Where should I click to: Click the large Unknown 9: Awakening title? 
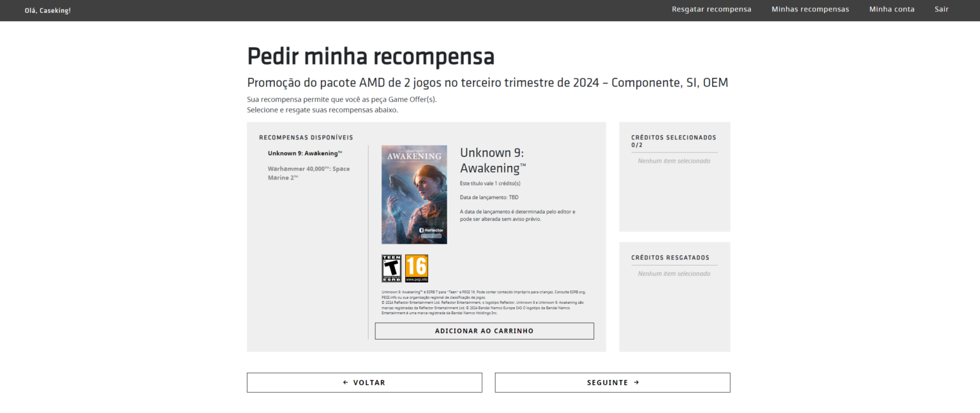493,160
